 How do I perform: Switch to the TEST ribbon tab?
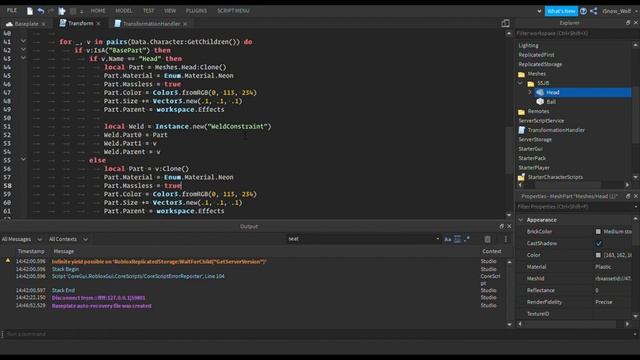[149, 11]
